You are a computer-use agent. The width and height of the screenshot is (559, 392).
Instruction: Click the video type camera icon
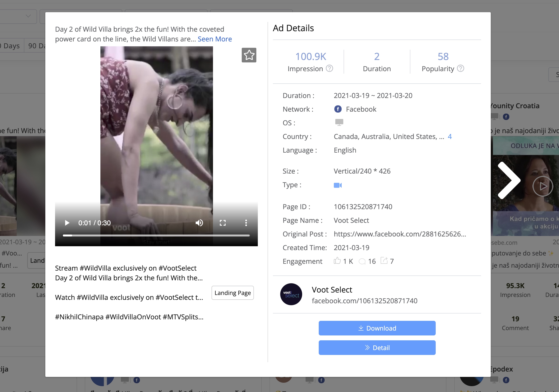(x=338, y=185)
